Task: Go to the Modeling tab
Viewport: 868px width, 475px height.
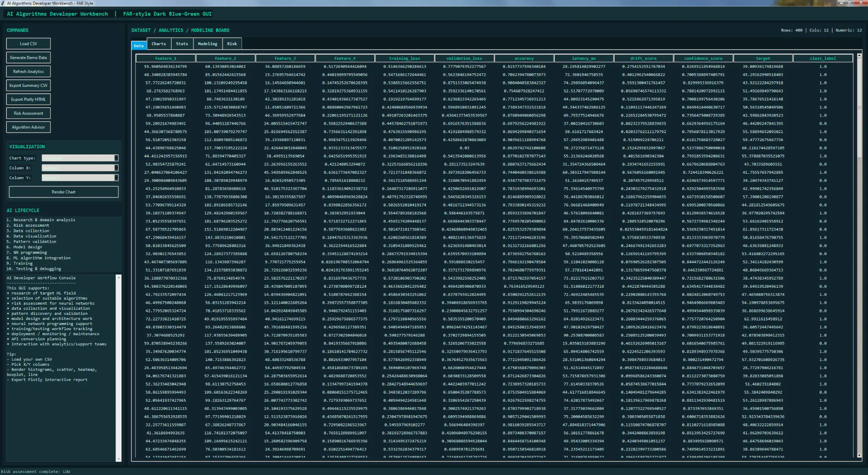Action: pos(207,44)
